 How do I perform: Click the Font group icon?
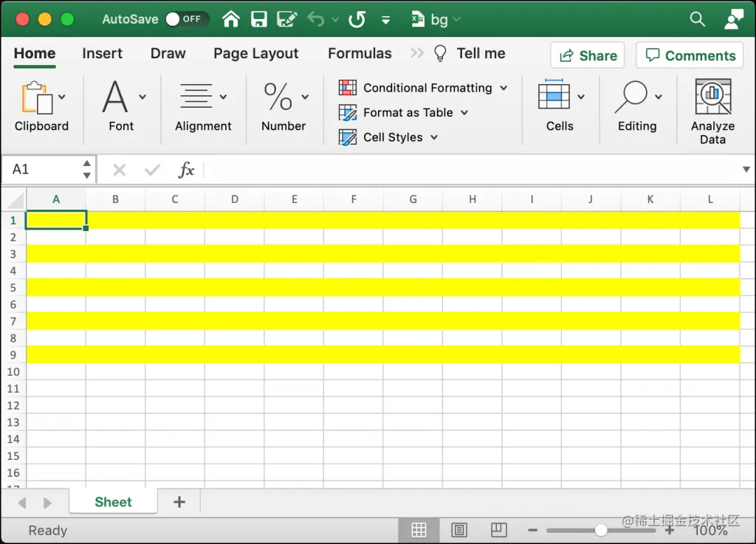(115, 97)
